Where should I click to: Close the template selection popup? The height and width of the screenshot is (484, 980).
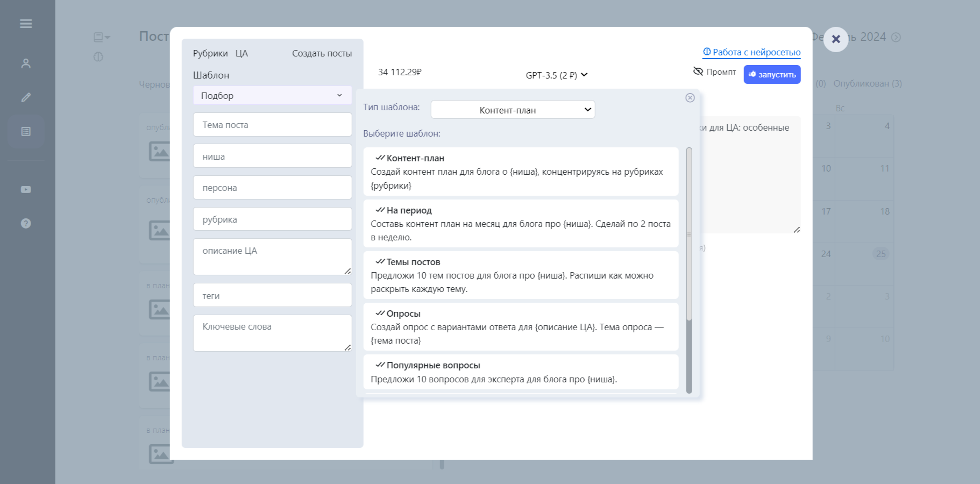click(690, 98)
